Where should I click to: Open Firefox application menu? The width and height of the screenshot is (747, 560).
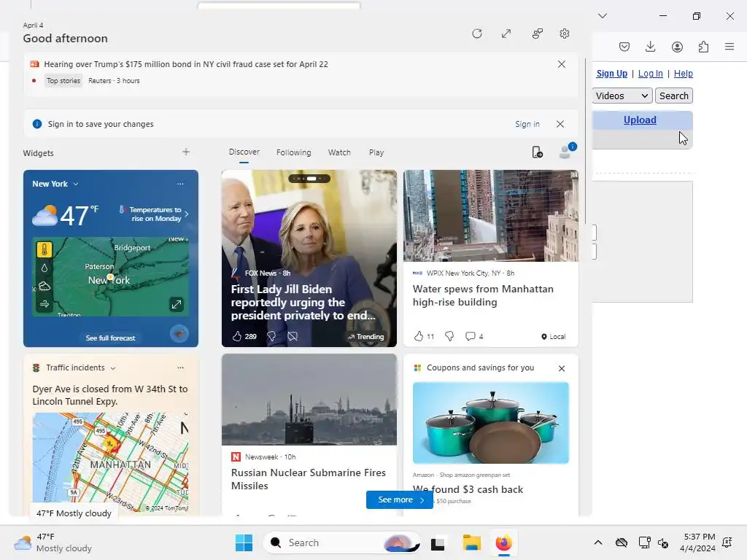coord(729,47)
